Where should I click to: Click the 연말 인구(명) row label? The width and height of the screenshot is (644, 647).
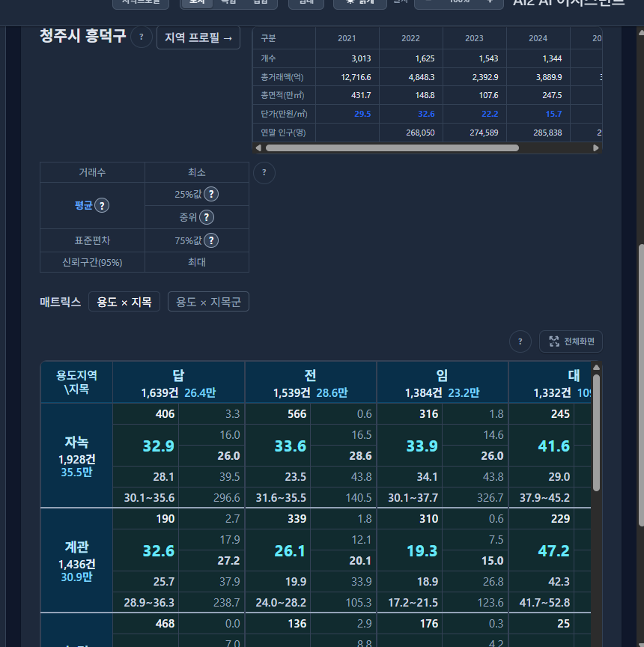click(283, 133)
